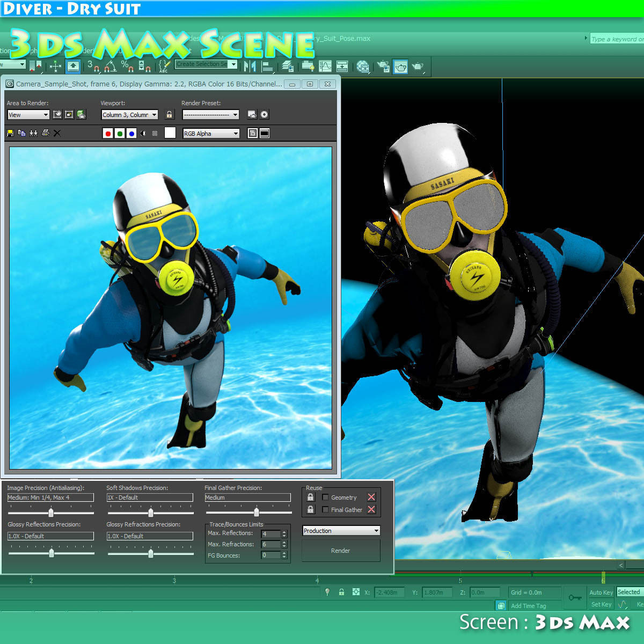Click the Max. Reflections value field
Screen dimensions: 644x644
[270, 533]
